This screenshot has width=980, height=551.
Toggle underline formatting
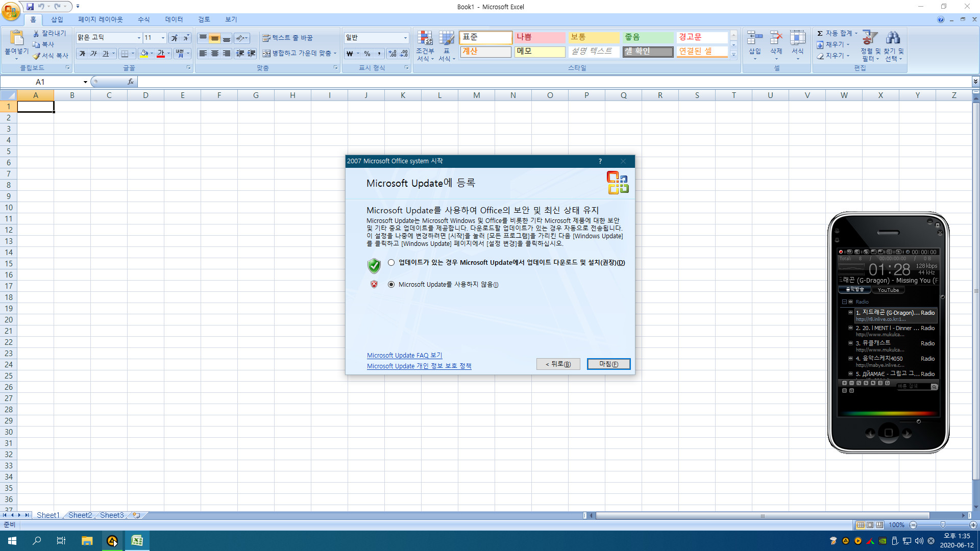pos(105,54)
